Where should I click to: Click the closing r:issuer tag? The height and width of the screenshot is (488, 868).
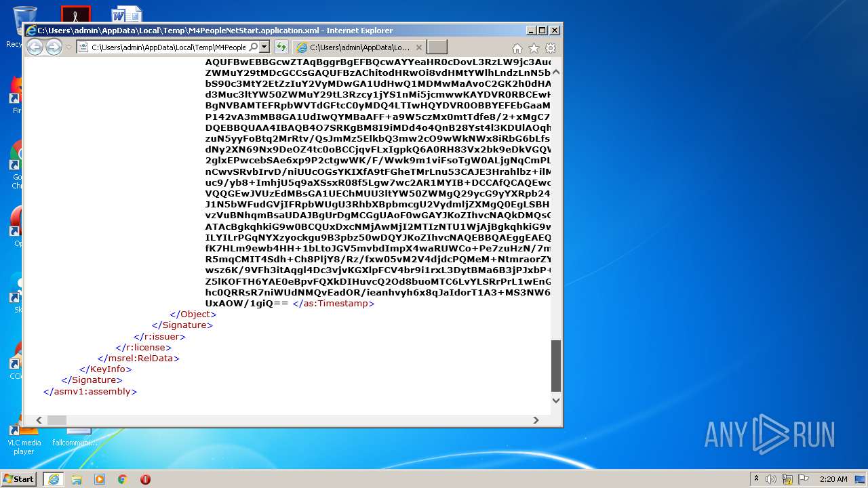click(159, 336)
